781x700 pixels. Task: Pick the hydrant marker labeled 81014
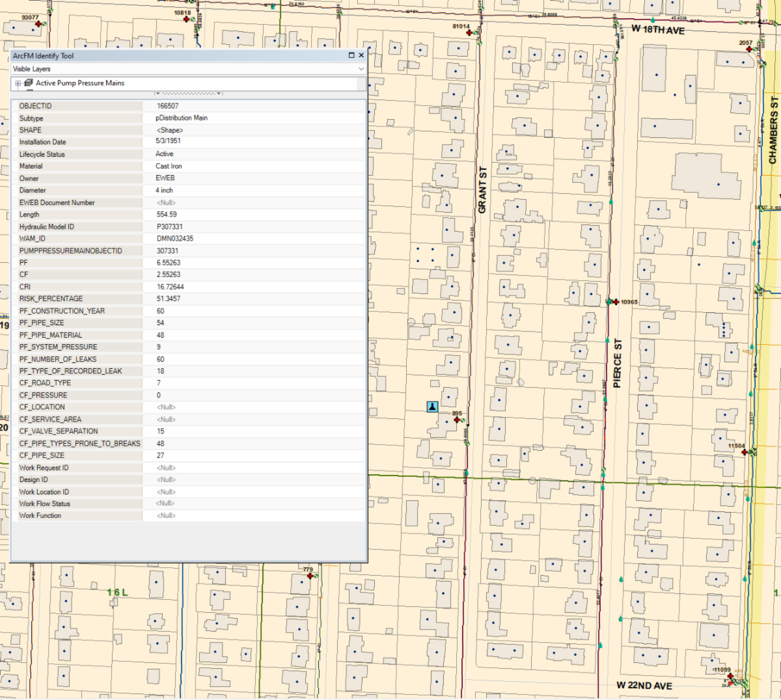pyautogui.click(x=469, y=33)
